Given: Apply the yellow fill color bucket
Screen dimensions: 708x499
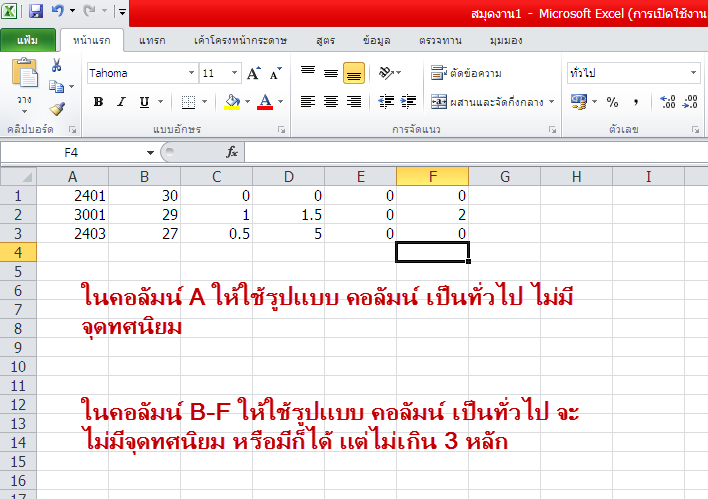Looking at the screenshot, I should coord(232,102).
